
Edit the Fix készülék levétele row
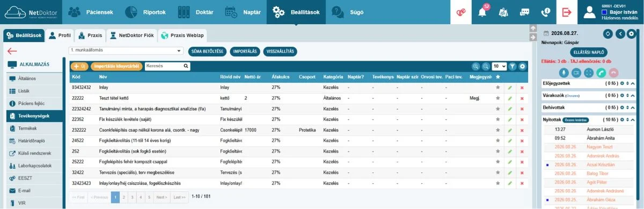click(x=510, y=119)
